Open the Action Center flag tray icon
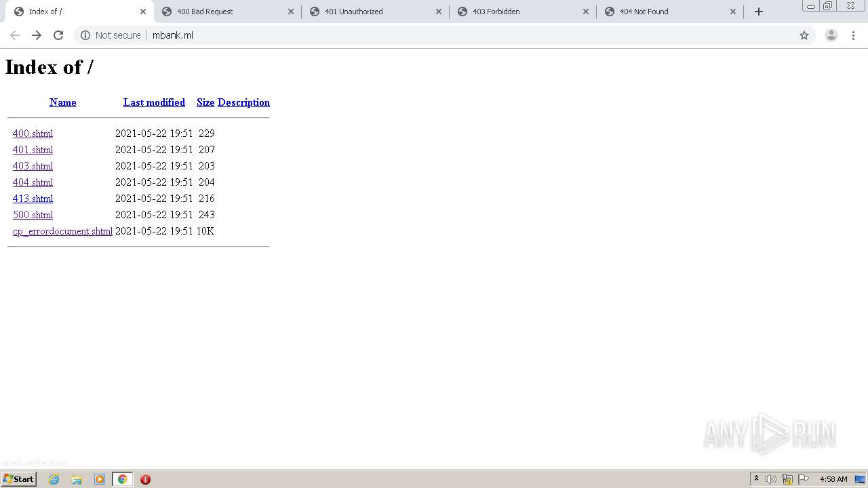The image size is (868, 488). pos(804,479)
